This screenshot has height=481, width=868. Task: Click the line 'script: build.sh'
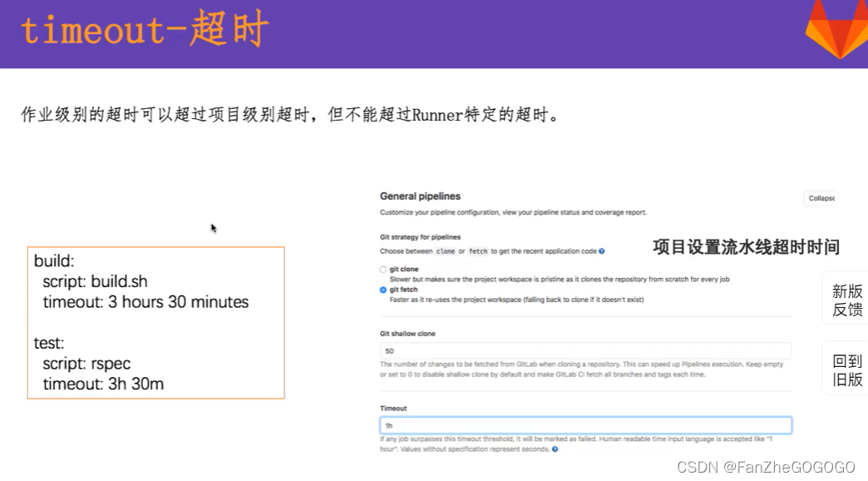pos(96,281)
